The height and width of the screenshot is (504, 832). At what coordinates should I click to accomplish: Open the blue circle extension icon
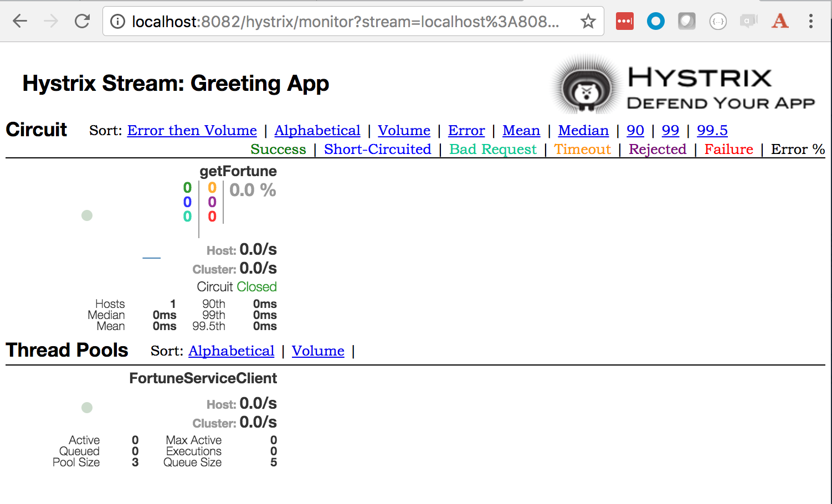click(656, 22)
